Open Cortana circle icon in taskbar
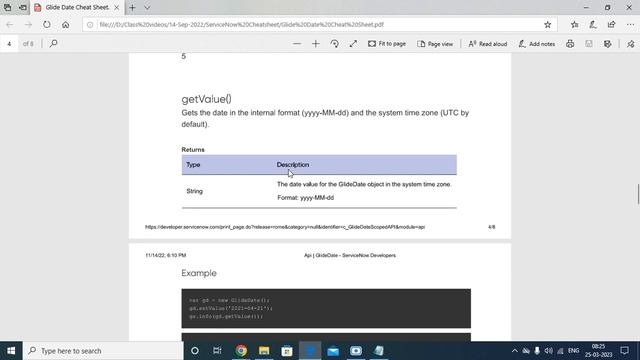 coord(195,351)
